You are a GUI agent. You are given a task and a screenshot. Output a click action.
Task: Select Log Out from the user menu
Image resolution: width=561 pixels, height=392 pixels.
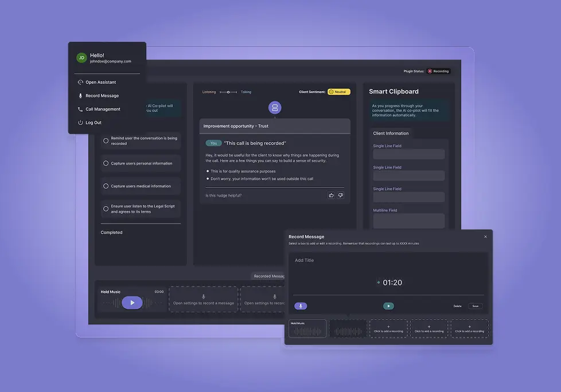click(x=93, y=123)
